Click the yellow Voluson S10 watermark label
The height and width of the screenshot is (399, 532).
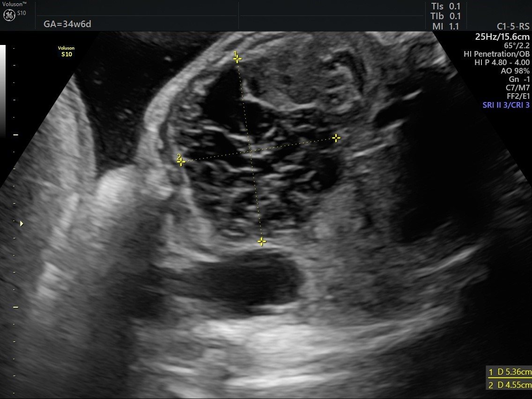point(66,51)
